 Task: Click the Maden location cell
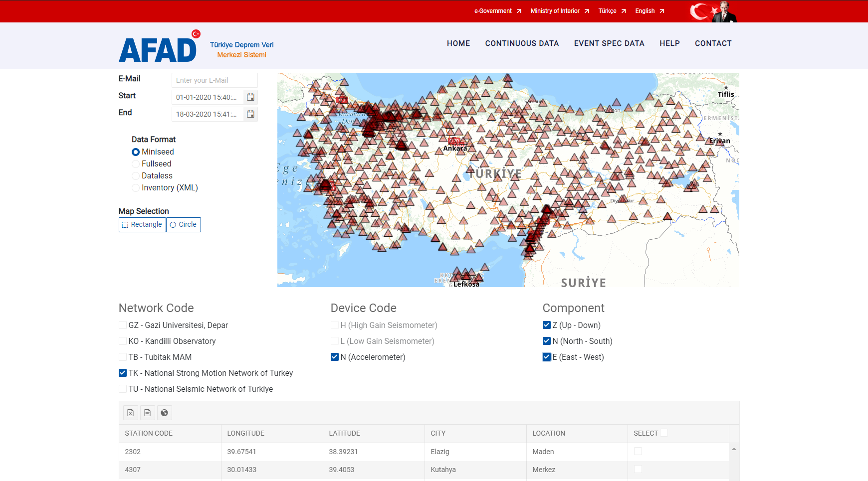(577, 452)
